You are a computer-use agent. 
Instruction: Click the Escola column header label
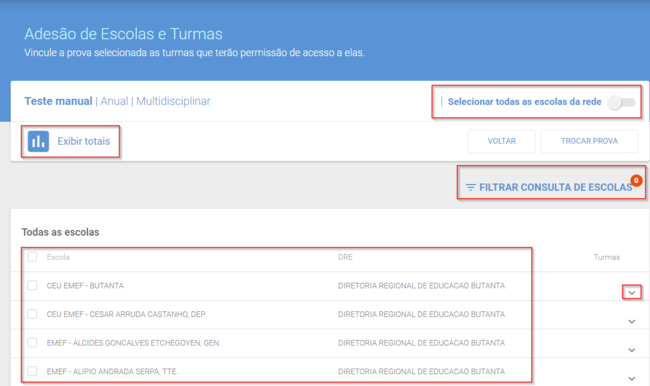click(x=58, y=257)
